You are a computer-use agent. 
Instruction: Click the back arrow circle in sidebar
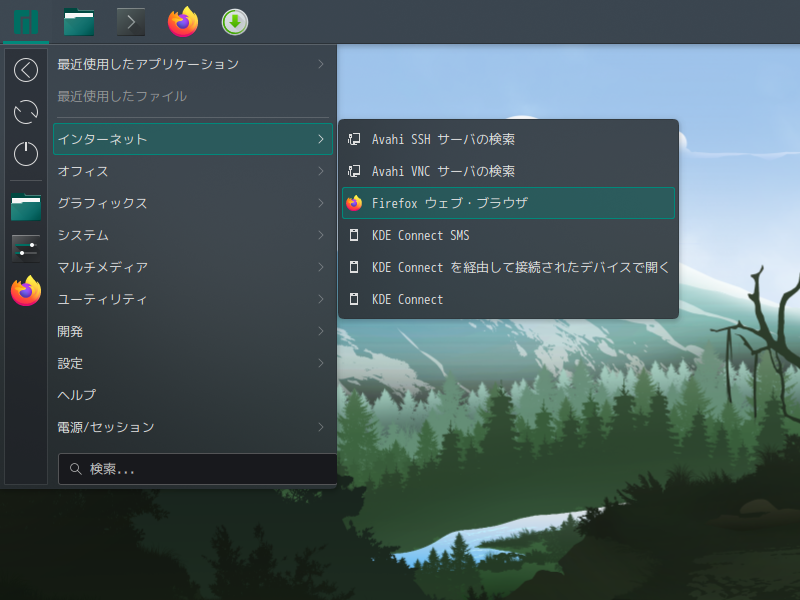(x=26, y=70)
